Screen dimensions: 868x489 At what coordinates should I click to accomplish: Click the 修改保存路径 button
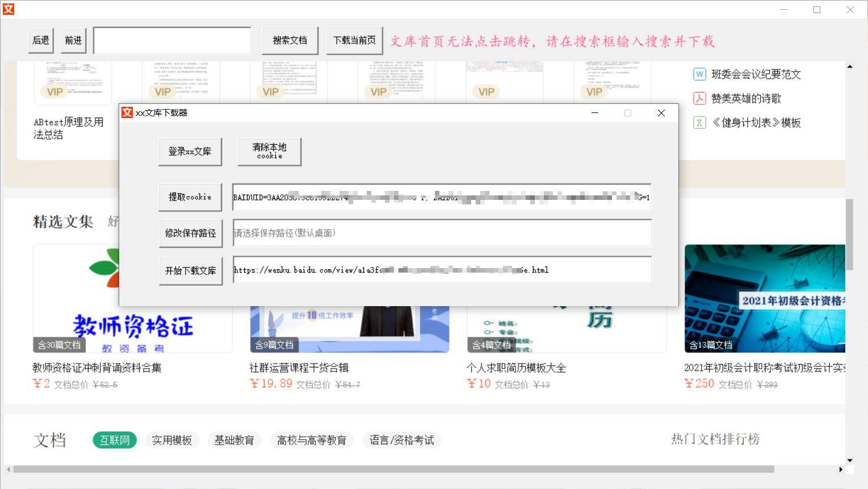pos(190,233)
